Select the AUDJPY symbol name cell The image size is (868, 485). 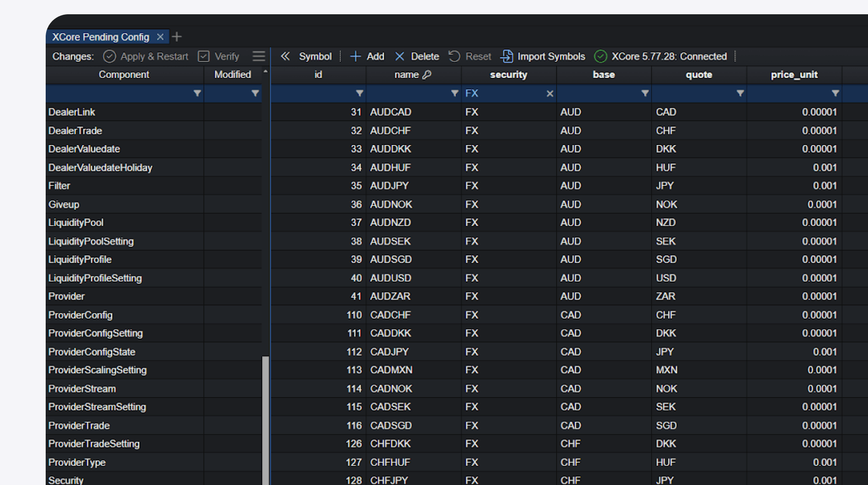(x=414, y=186)
